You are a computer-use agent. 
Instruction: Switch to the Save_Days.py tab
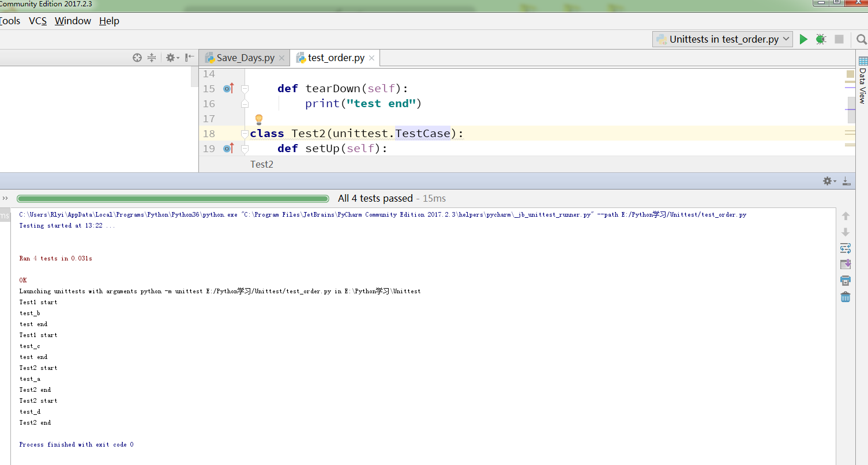[x=245, y=58]
